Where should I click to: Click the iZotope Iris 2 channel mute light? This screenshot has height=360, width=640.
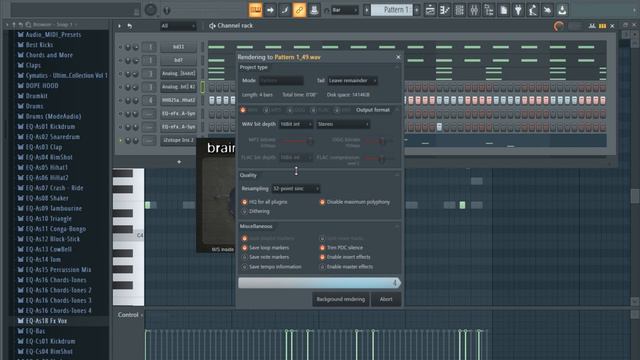(x=120, y=140)
